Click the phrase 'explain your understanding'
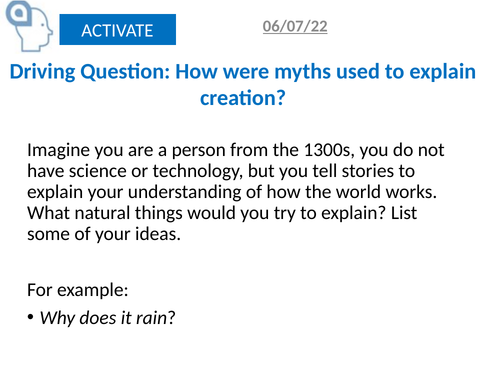The width and height of the screenshot is (500, 375). (x=134, y=192)
